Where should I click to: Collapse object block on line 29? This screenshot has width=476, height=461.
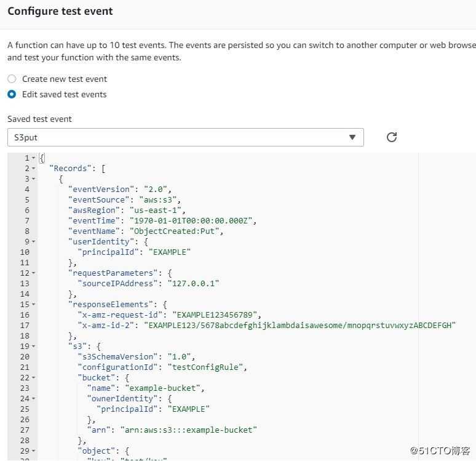(33, 451)
